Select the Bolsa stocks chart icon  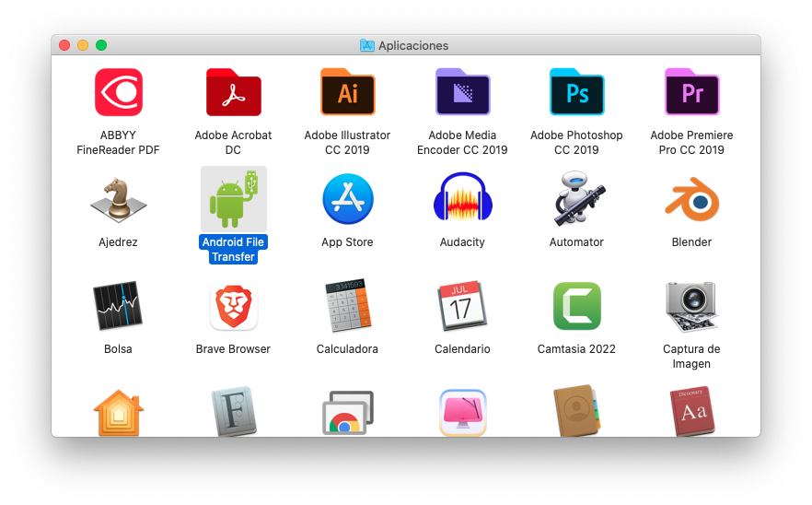click(x=118, y=306)
